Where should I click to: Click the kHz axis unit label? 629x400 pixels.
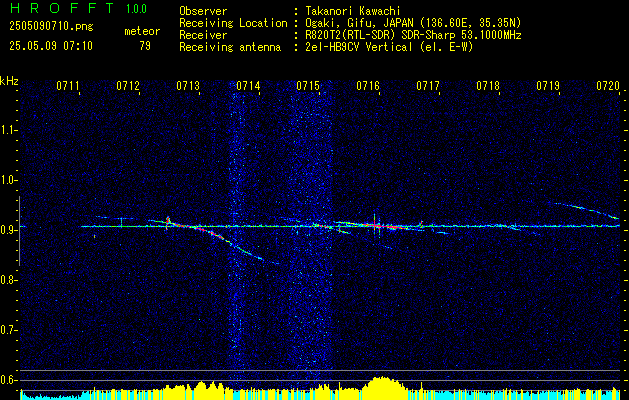(x=9, y=81)
